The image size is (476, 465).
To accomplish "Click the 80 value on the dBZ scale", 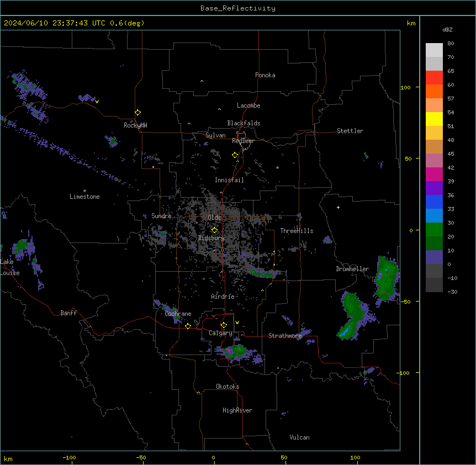I will (x=451, y=44).
